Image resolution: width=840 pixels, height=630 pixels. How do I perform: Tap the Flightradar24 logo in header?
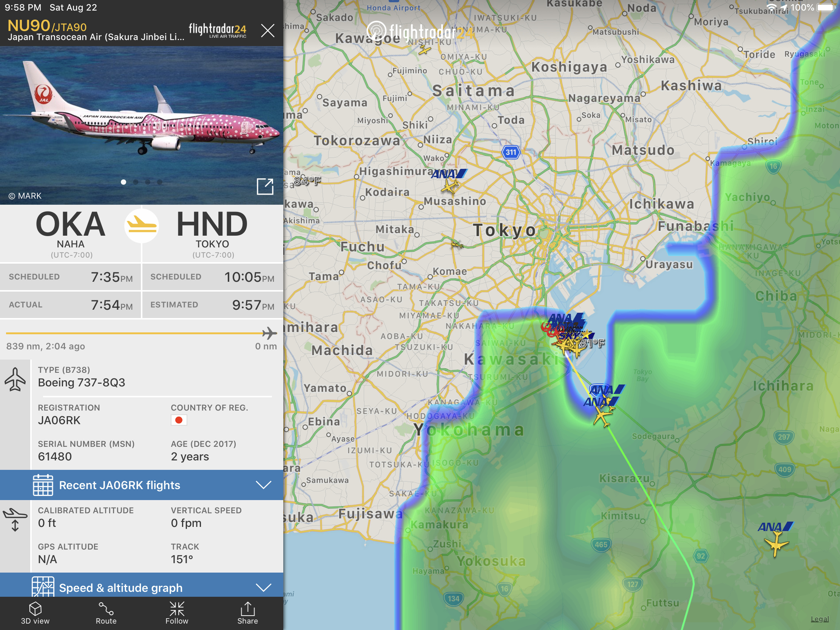pos(217,30)
